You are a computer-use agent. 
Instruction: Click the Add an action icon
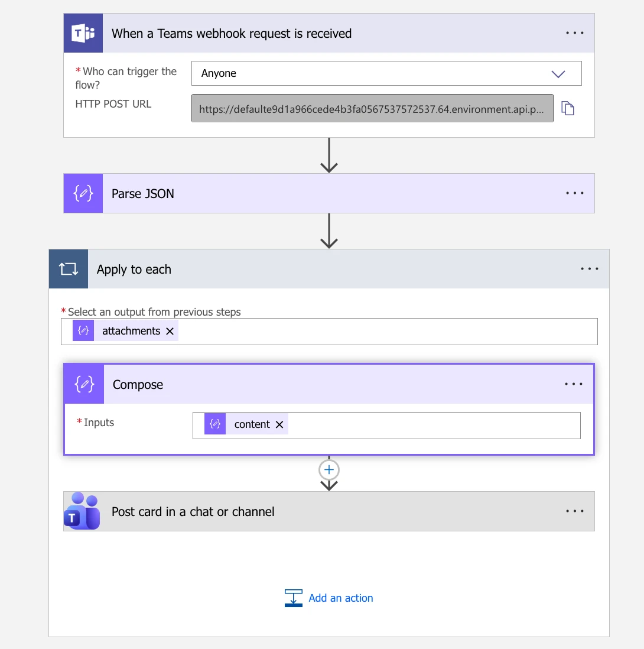(293, 598)
